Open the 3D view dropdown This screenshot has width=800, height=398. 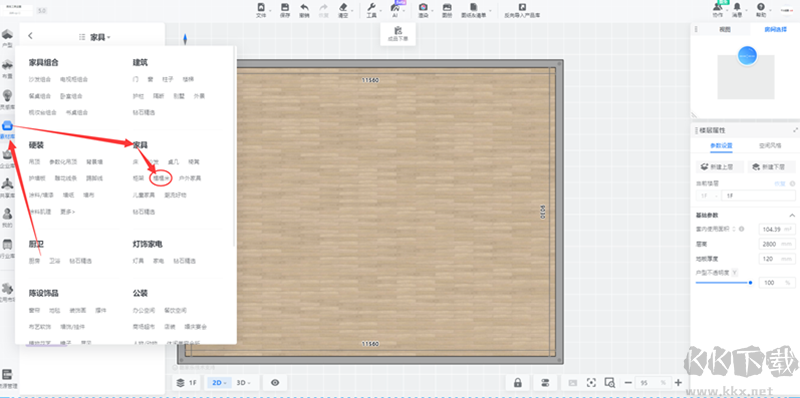(x=244, y=383)
